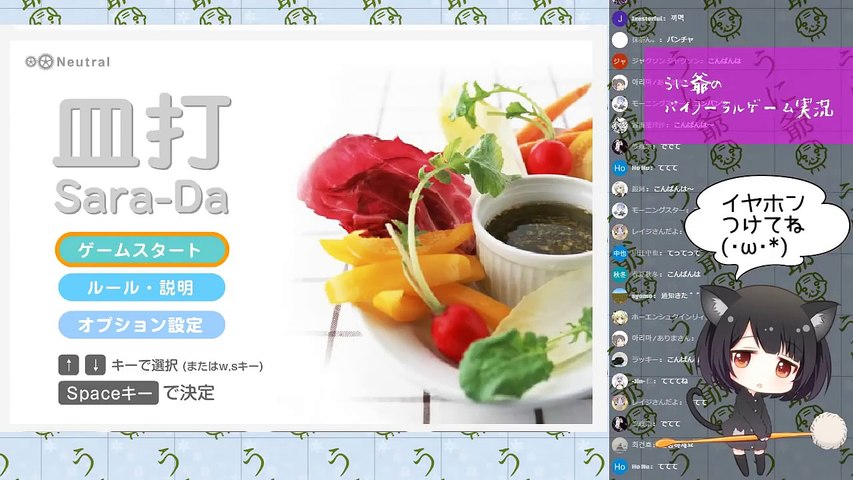853x480 pixels.
Task: Click the red ジャ chat avatar
Action: (x=620, y=61)
